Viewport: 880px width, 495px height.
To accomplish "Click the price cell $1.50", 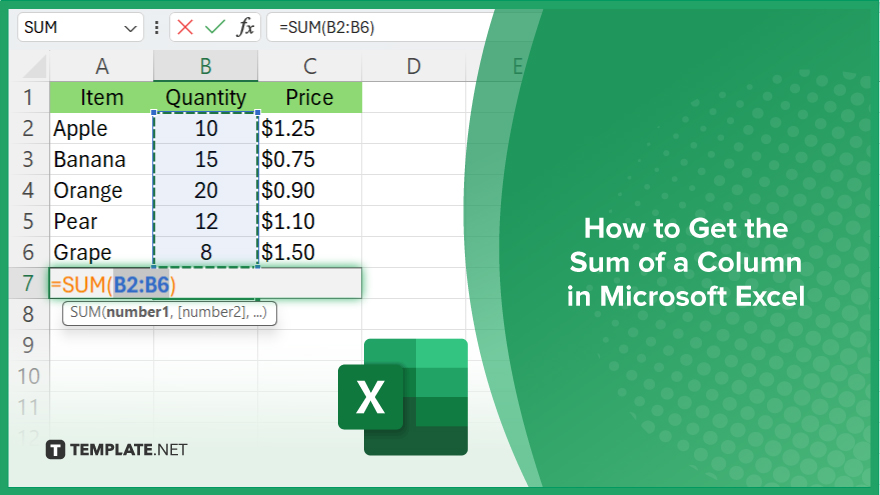I will pyautogui.click(x=310, y=252).
